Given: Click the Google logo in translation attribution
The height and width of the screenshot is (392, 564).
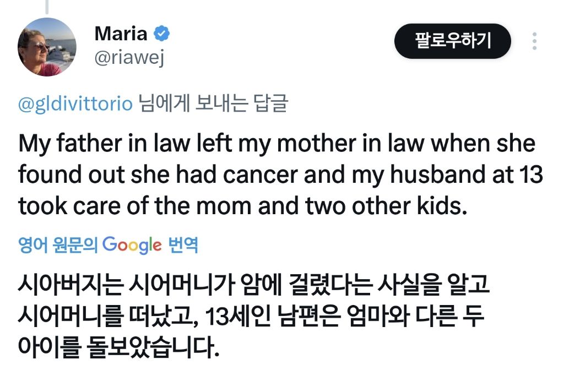Looking at the screenshot, I should (x=132, y=244).
